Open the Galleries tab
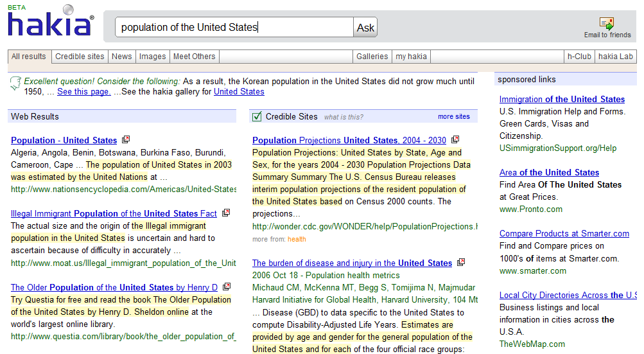 coord(372,57)
